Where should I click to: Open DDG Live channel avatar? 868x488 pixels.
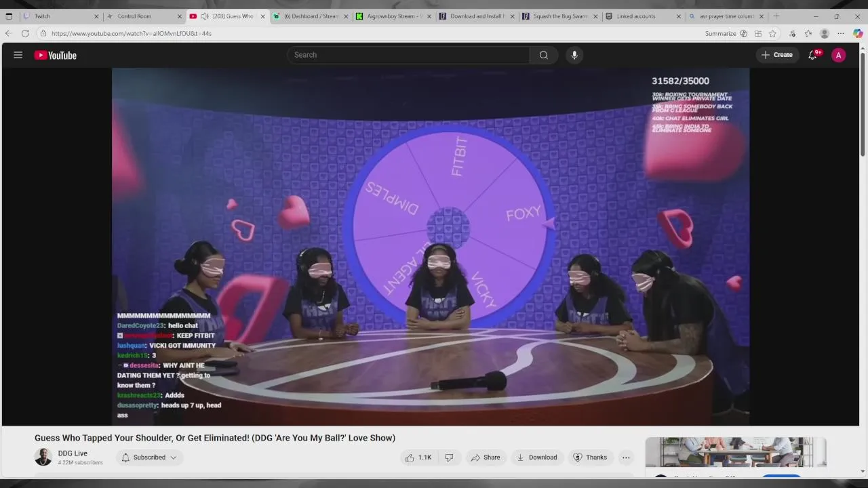point(43,457)
